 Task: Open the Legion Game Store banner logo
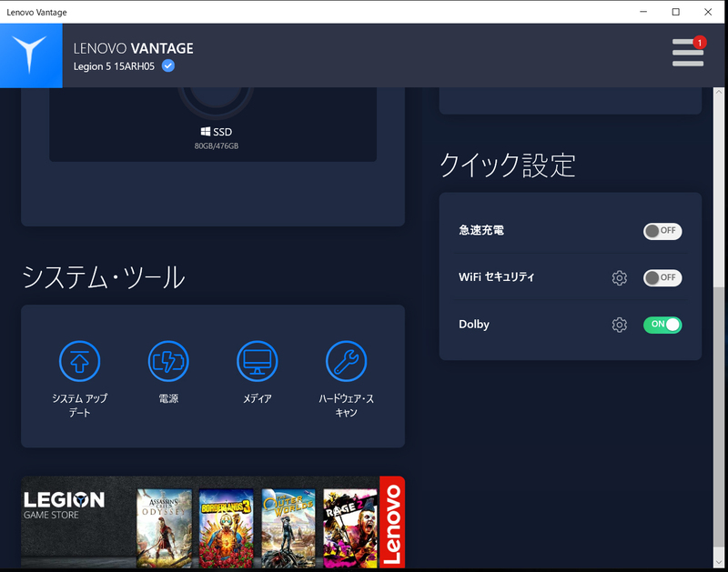point(64,506)
